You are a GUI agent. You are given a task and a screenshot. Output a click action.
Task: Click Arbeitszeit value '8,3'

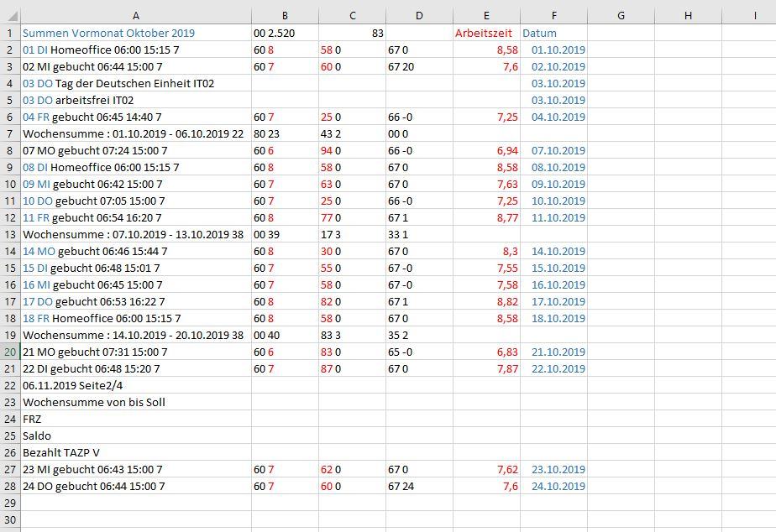pos(486,251)
